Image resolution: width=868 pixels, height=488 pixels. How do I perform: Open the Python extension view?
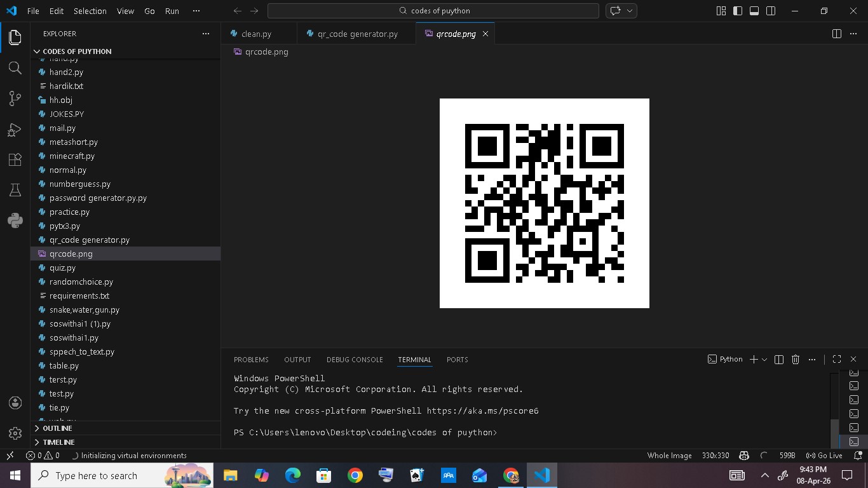click(15, 220)
